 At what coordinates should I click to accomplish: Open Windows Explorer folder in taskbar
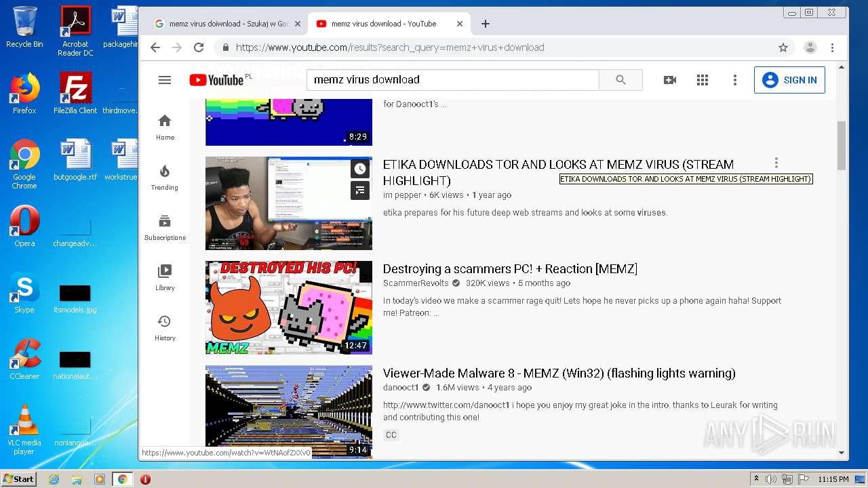[x=77, y=479]
